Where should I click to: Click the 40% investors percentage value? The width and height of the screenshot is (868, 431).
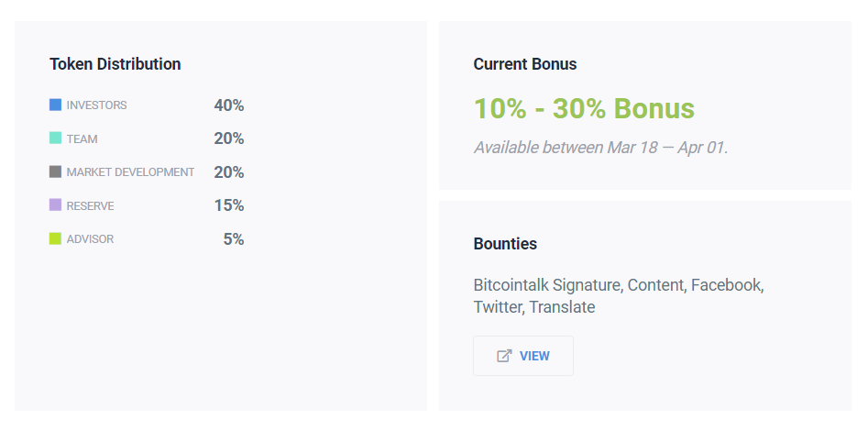229,105
